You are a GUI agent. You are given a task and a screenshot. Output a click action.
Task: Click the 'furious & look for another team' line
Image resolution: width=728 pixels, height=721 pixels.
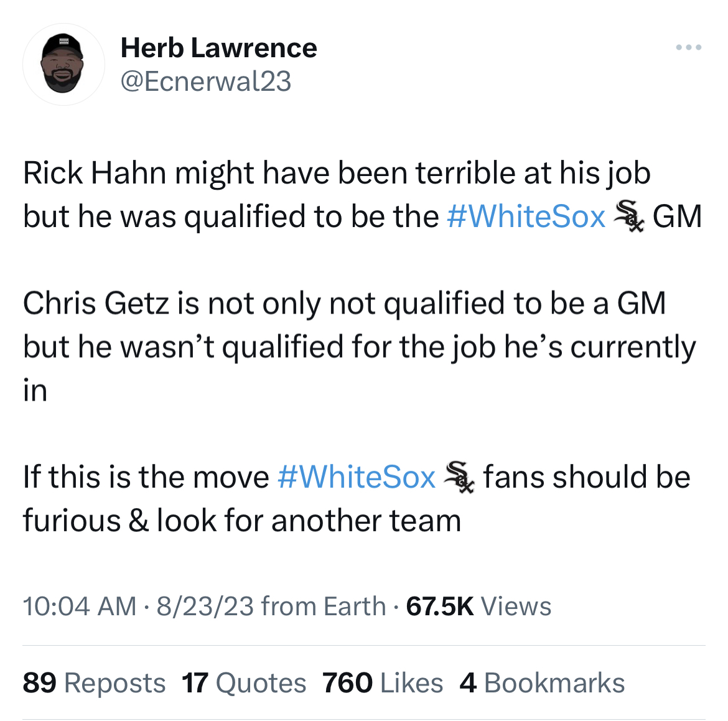click(241, 521)
